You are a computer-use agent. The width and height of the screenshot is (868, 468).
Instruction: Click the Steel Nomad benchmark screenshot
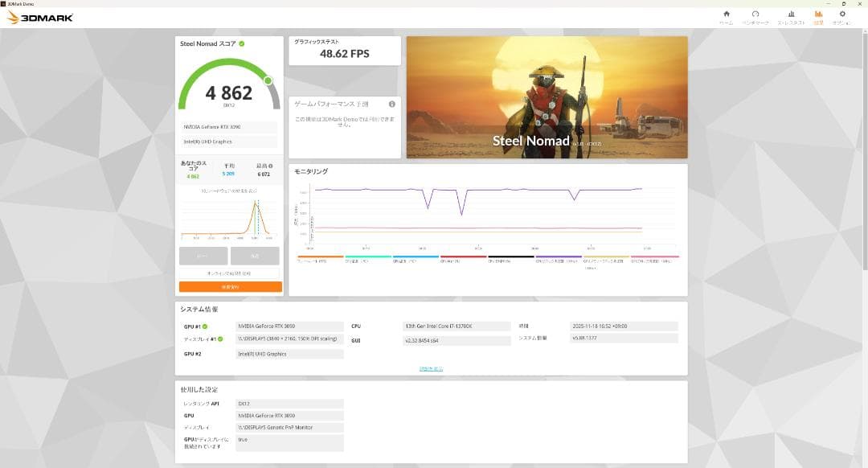(x=547, y=96)
